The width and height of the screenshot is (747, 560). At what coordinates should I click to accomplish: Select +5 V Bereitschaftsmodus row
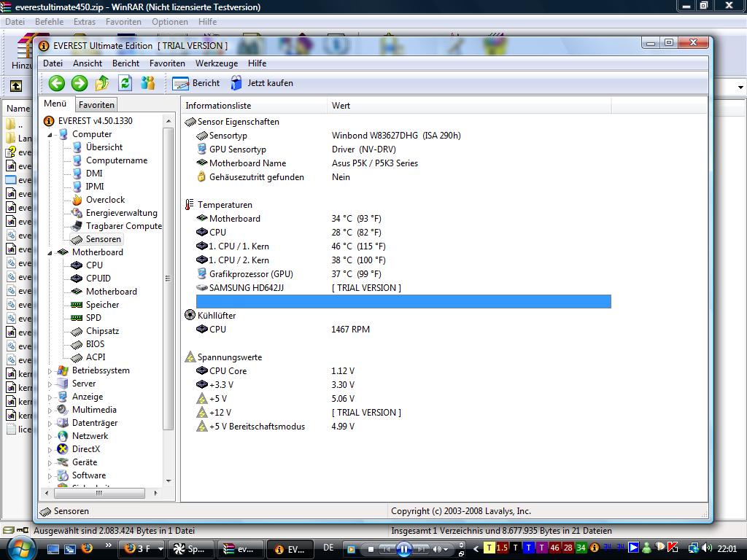[x=403, y=427]
